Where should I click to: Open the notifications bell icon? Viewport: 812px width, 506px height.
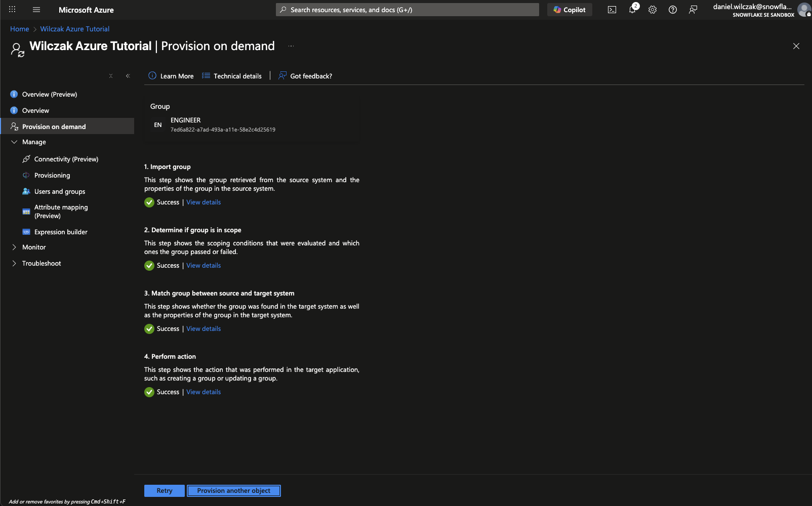tap(632, 10)
